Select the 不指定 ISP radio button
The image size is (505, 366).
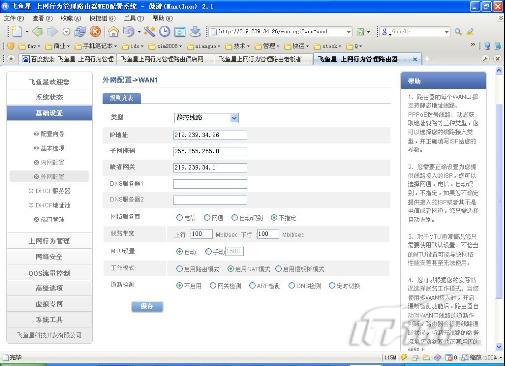point(274,218)
